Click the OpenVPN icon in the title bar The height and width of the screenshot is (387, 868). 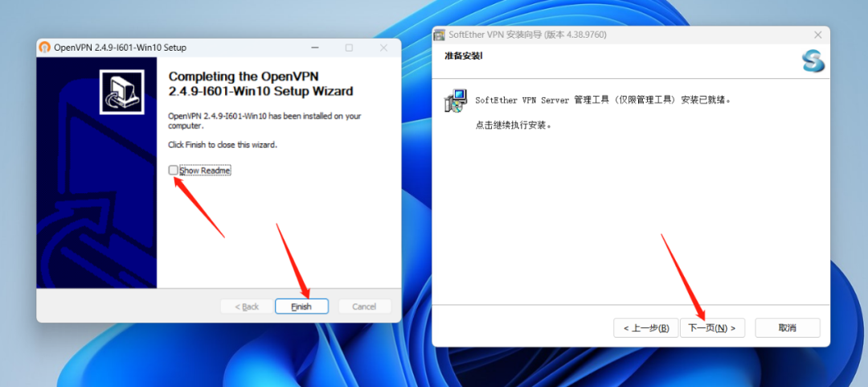click(45, 47)
